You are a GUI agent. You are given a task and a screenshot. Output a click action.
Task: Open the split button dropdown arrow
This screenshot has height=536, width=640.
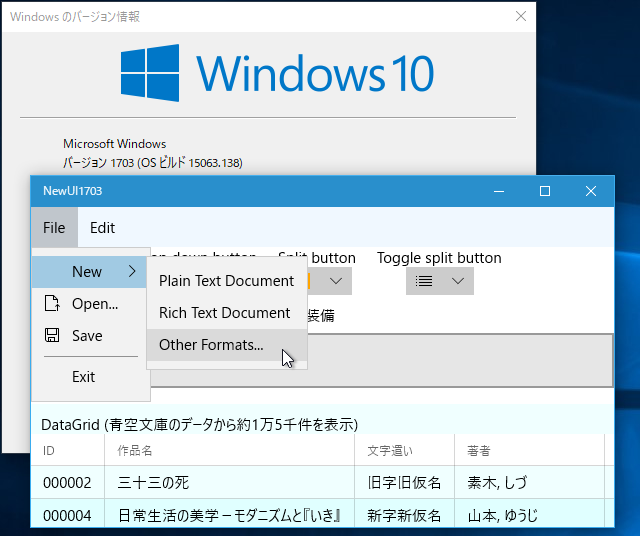(x=336, y=281)
